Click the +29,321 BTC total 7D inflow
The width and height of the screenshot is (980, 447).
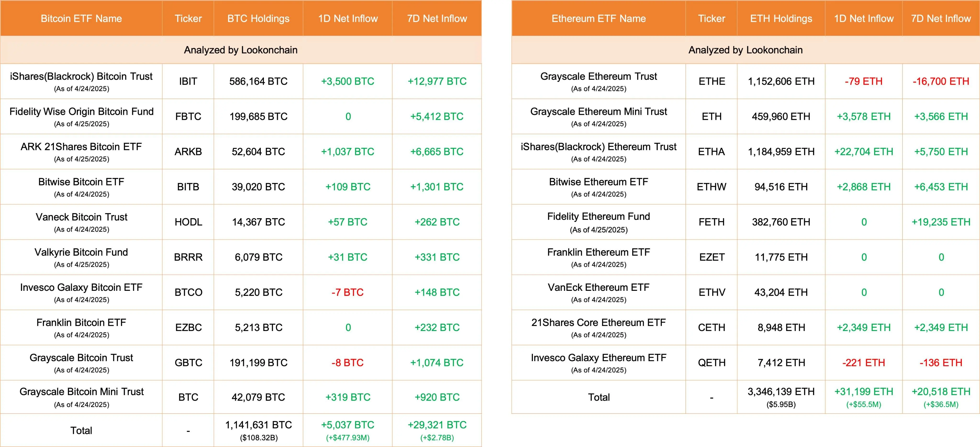(437, 425)
